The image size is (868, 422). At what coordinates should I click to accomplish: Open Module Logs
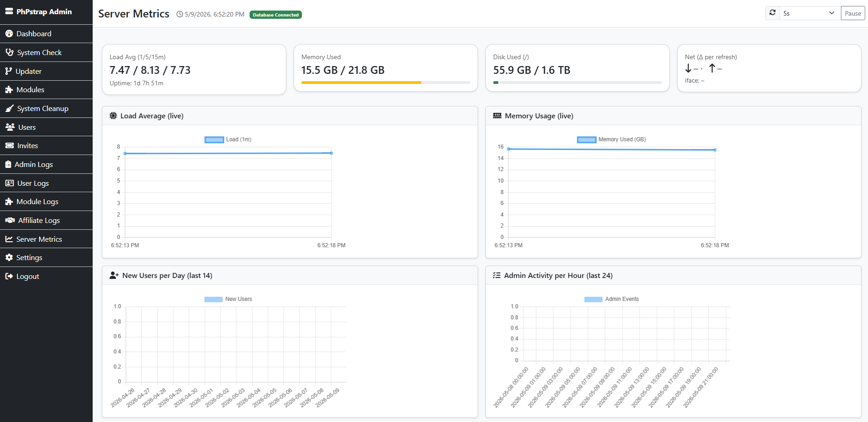(x=46, y=201)
